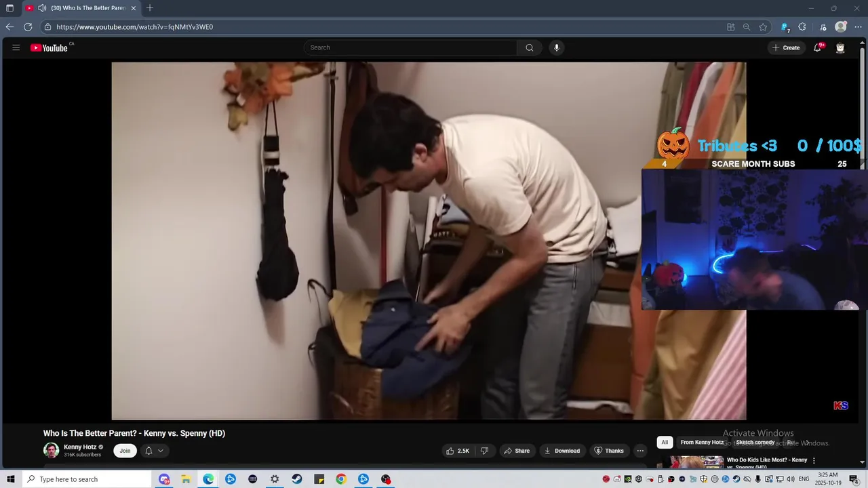Image resolution: width=868 pixels, height=488 pixels.
Task: Open Steam from the taskbar
Action: coord(297,479)
